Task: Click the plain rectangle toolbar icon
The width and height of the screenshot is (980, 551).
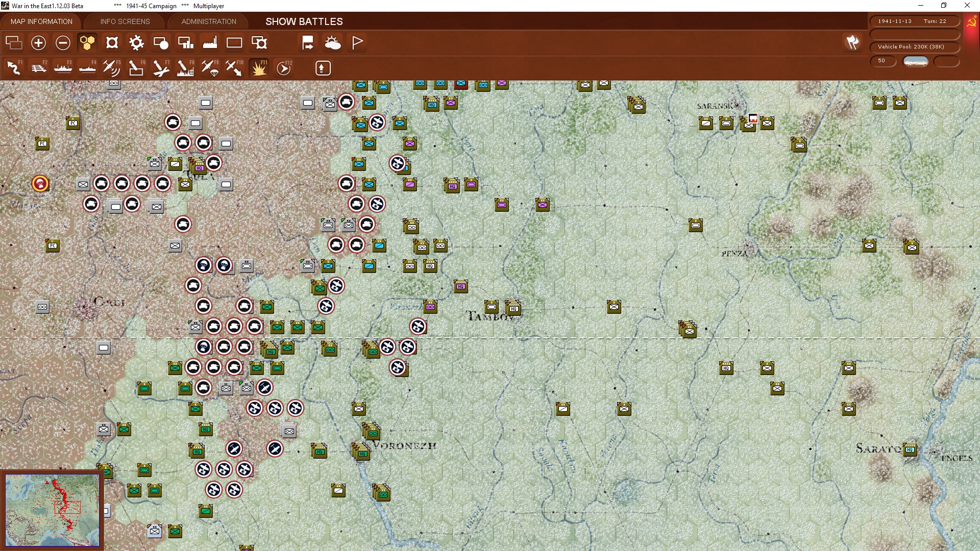Action: (x=234, y=43)
